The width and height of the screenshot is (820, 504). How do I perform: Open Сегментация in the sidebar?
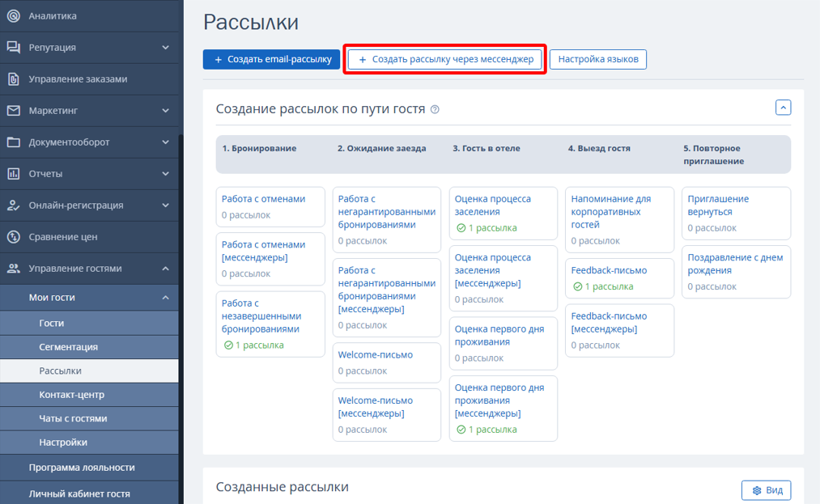point(69,347)
